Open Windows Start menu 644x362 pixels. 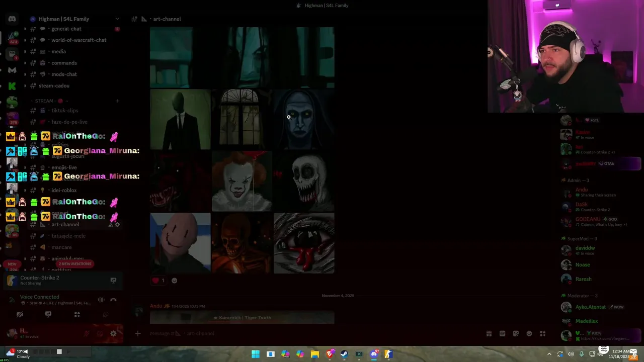pyautogui.click(x=256, y=354)
